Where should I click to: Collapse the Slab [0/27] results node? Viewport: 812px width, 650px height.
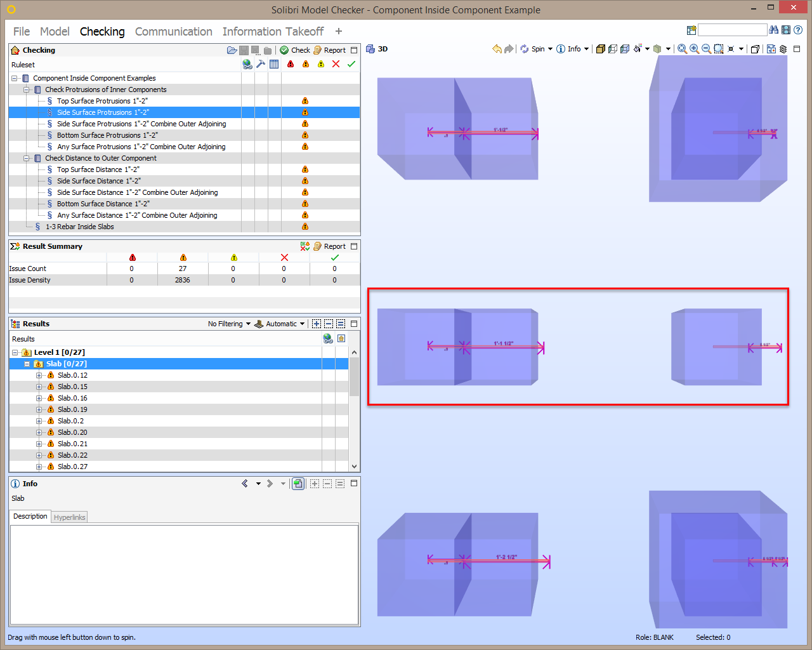(x=27, y=364)
